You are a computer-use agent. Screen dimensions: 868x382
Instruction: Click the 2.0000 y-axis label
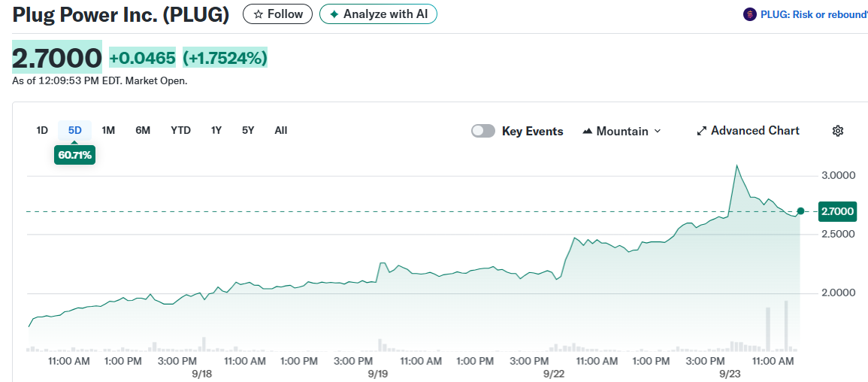coord(837,293)
